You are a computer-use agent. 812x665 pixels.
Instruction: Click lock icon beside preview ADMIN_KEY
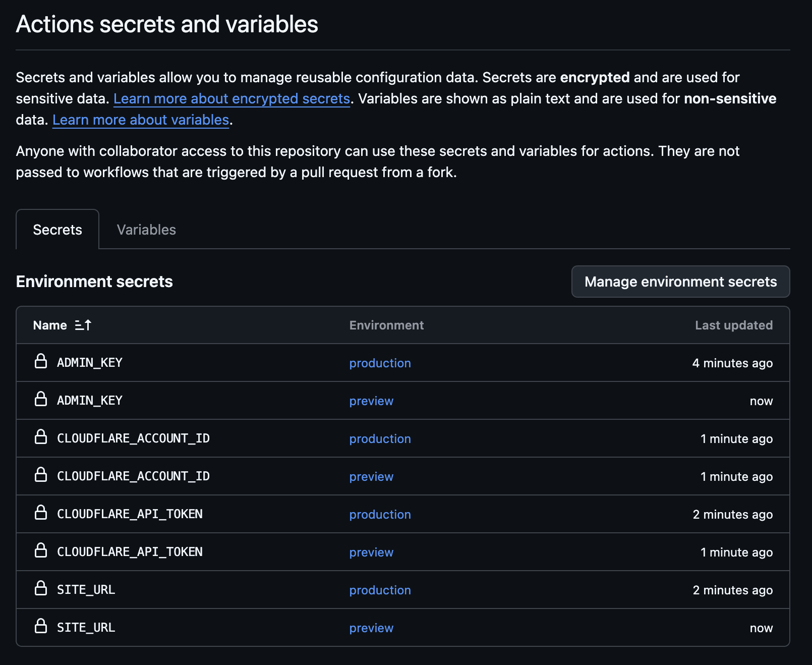coord(41,399)
